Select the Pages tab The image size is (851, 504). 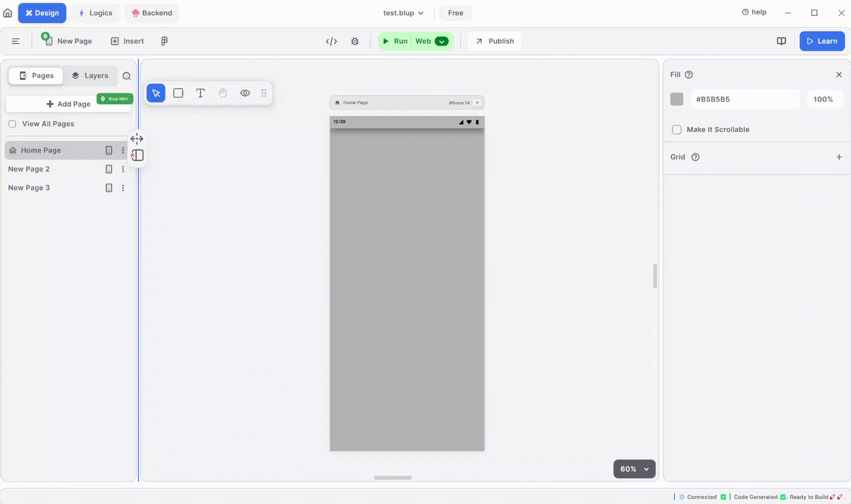pyautogui.click(x=36, y=76)
